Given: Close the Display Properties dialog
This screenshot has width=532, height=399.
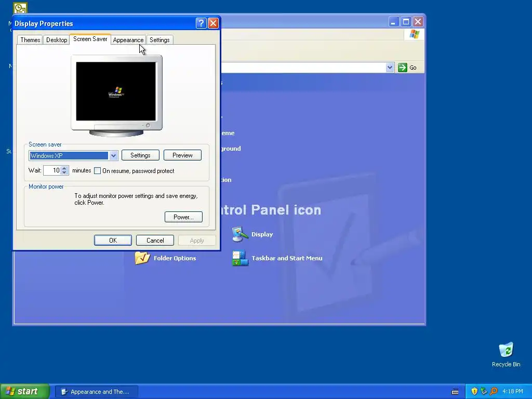Looking at the screenshot, I should click(213, 23).
